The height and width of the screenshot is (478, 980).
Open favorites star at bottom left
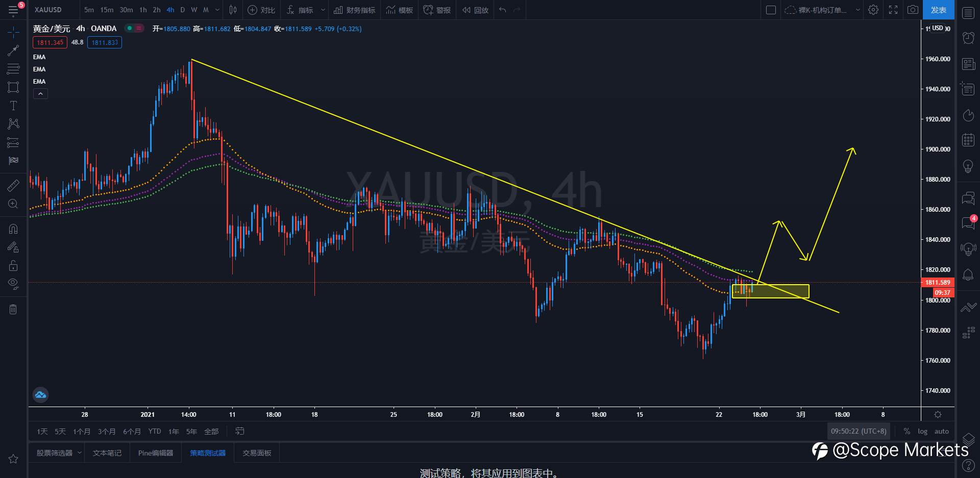13,459
